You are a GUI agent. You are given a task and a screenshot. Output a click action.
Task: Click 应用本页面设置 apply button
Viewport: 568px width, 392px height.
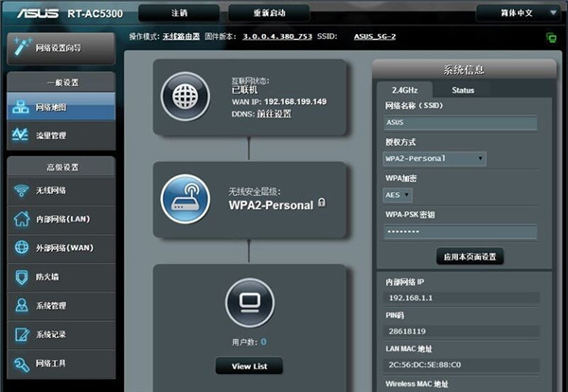click(470, 257)
